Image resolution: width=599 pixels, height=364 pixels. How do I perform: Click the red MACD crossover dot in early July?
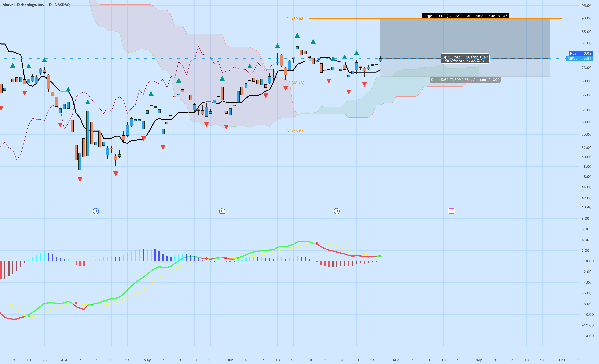tap(317, 243)
